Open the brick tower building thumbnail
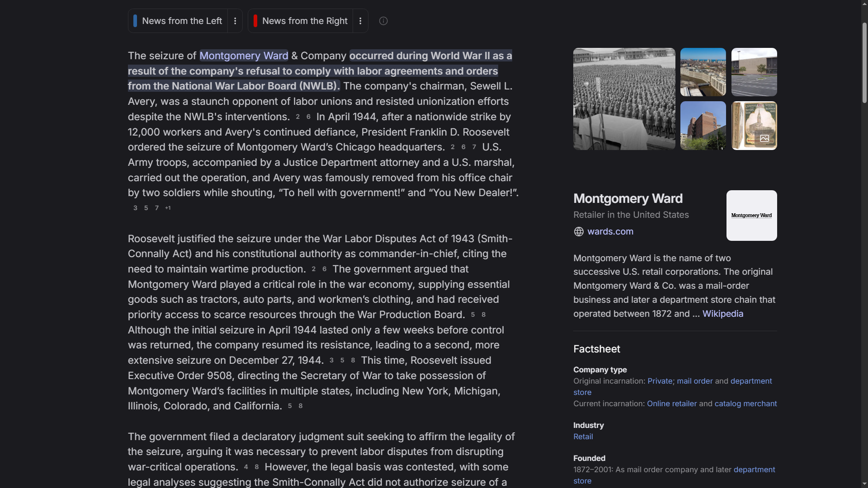Screen dimensions: 868x488 [703, 126]
